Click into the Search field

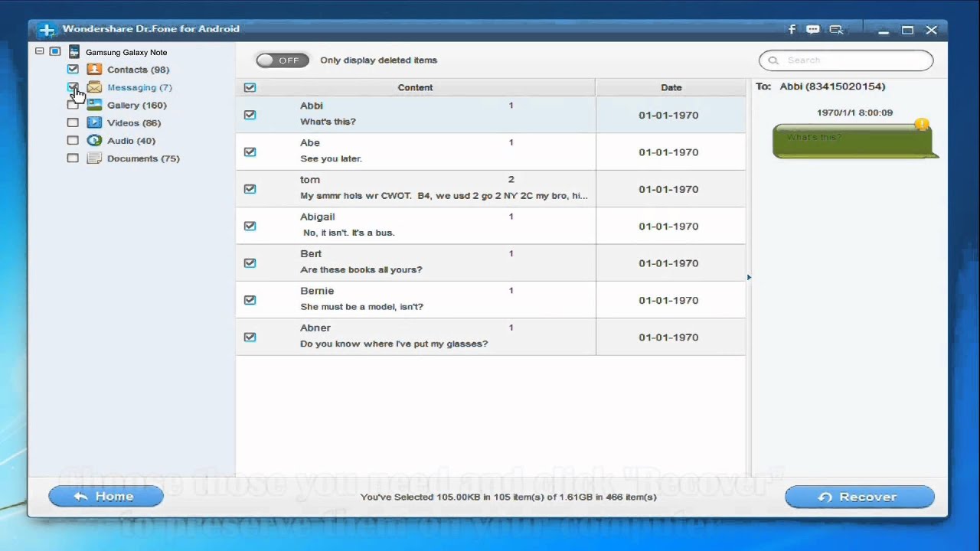846,60
